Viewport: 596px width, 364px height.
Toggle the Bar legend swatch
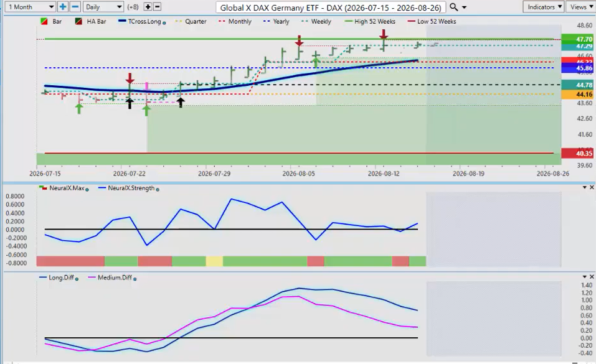[44, 22]
